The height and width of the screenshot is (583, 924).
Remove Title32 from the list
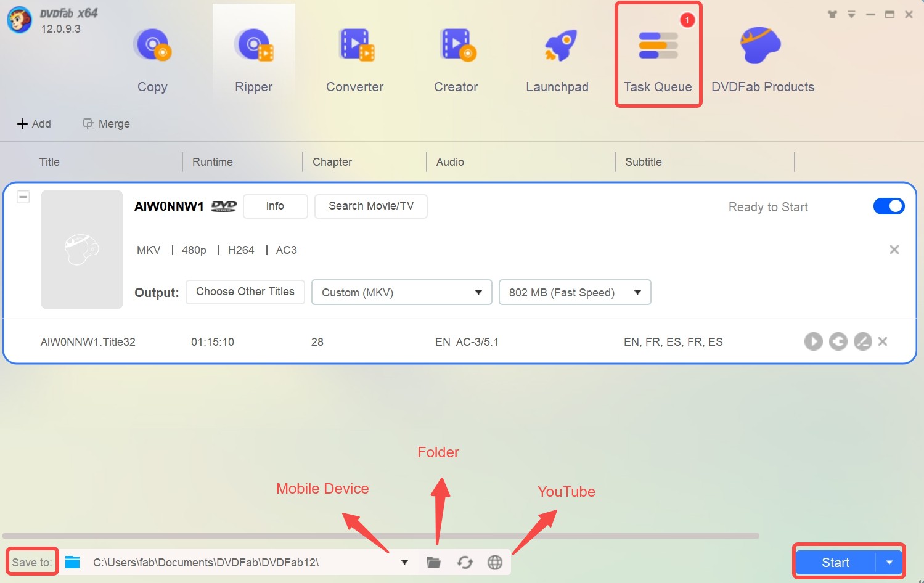click(883, 341)
